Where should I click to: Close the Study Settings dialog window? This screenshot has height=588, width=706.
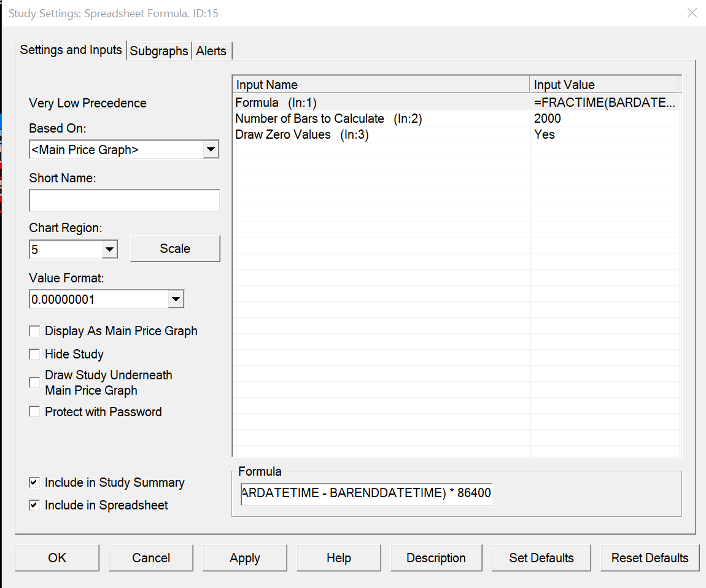tap(692, 13)
